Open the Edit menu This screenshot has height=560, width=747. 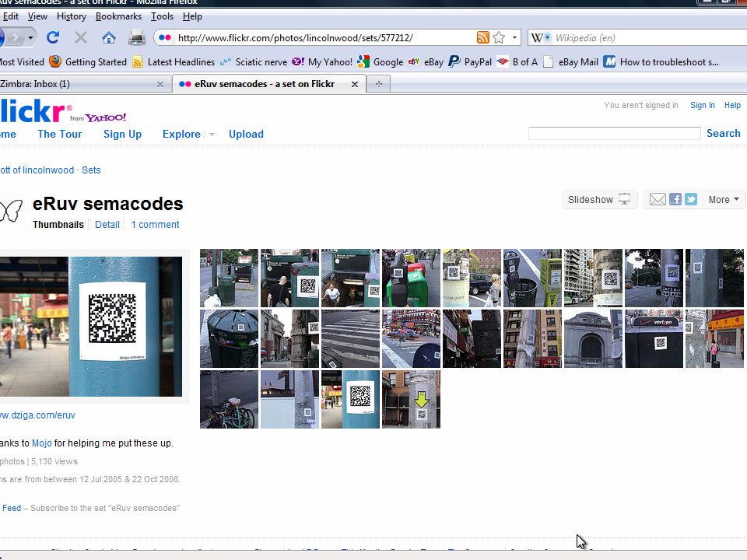click(x=10, y=16)
